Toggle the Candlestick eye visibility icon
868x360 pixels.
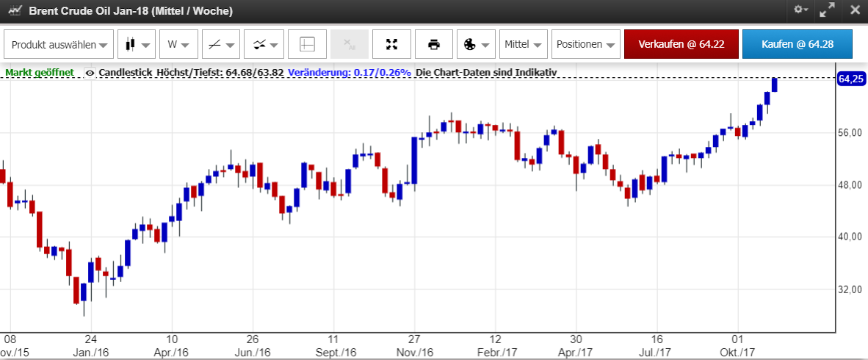pos(90,73)
